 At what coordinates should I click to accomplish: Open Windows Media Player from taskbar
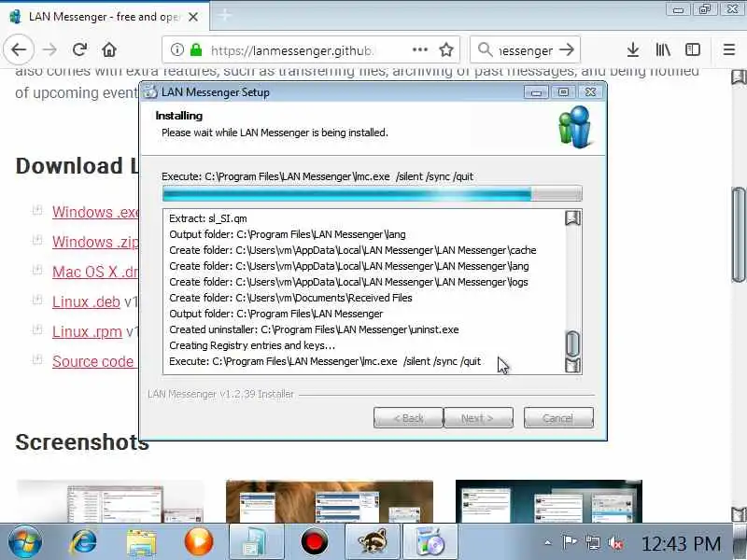coord(199,542)
